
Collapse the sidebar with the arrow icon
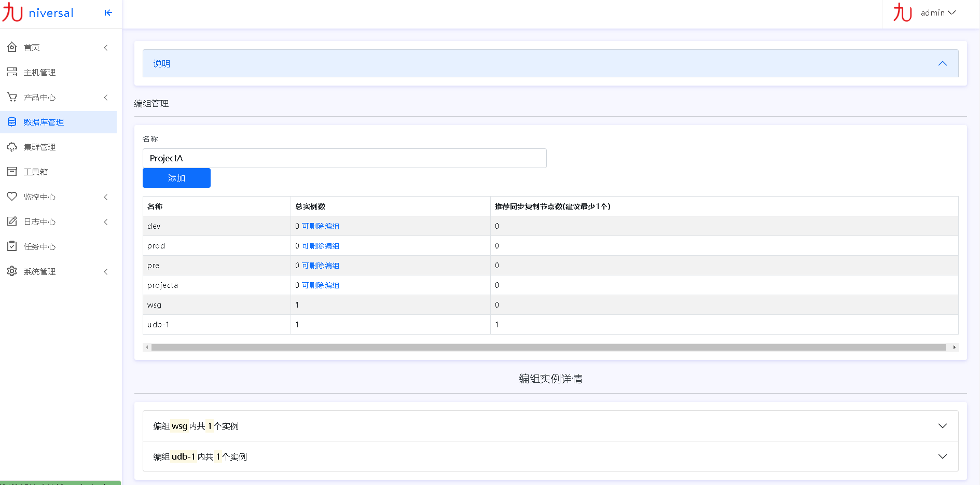[108, 13]
